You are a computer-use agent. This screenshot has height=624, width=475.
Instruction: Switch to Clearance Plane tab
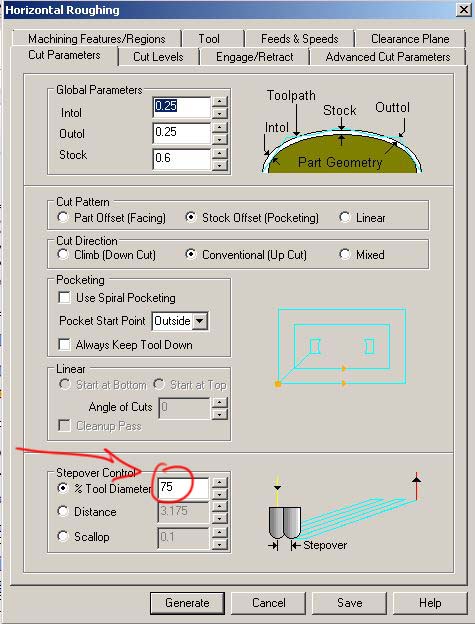(410, 39)
